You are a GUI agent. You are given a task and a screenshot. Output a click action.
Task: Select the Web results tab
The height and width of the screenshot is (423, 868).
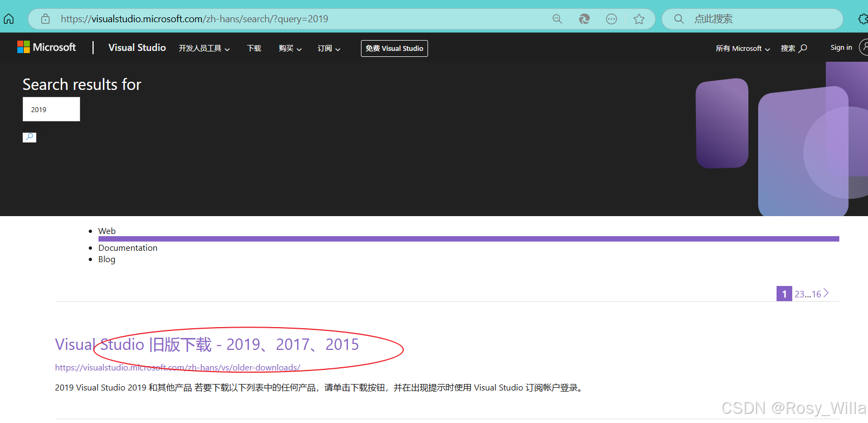107,231
